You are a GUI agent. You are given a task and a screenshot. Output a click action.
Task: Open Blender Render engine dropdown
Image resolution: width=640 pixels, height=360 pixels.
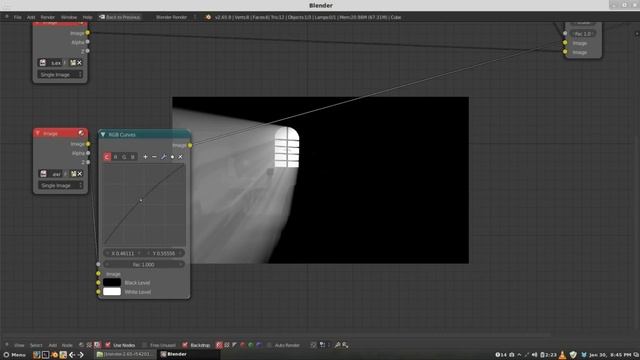(176, 17)
